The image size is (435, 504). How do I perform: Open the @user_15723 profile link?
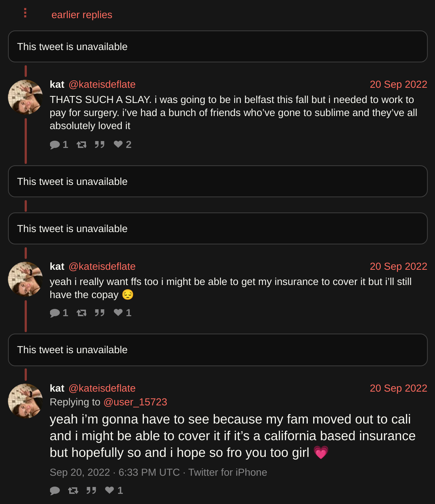tap(135, 402)
